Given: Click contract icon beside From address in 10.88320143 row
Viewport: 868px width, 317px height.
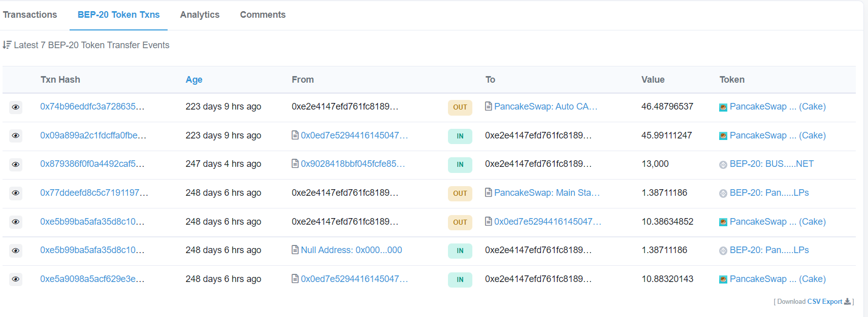Looking at the screenshot, I should click(295, 279).
